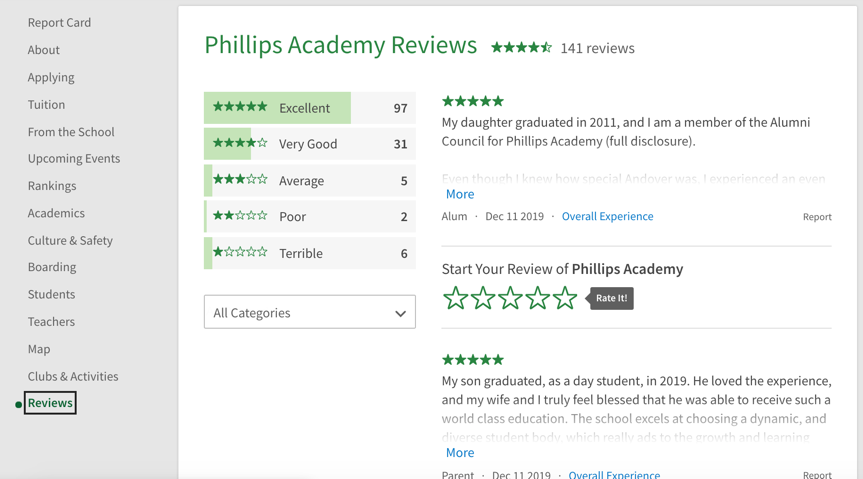This screenshot has width=863, height=479.
Task: Expand the Alum review with More
Action: click(x=460, y=194)
